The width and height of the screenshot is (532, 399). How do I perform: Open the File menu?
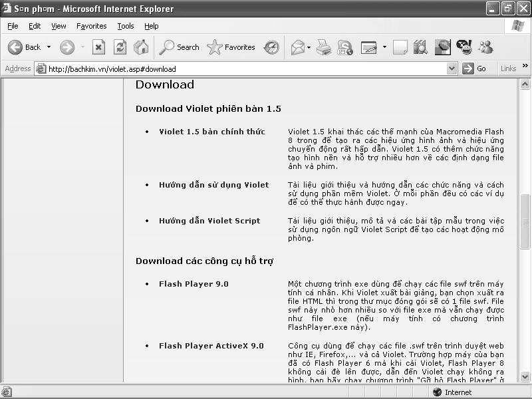point(13,26)
